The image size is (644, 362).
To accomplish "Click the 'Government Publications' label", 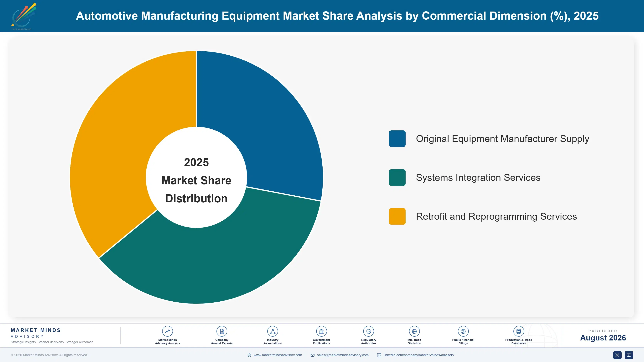I will pos(321,342).
